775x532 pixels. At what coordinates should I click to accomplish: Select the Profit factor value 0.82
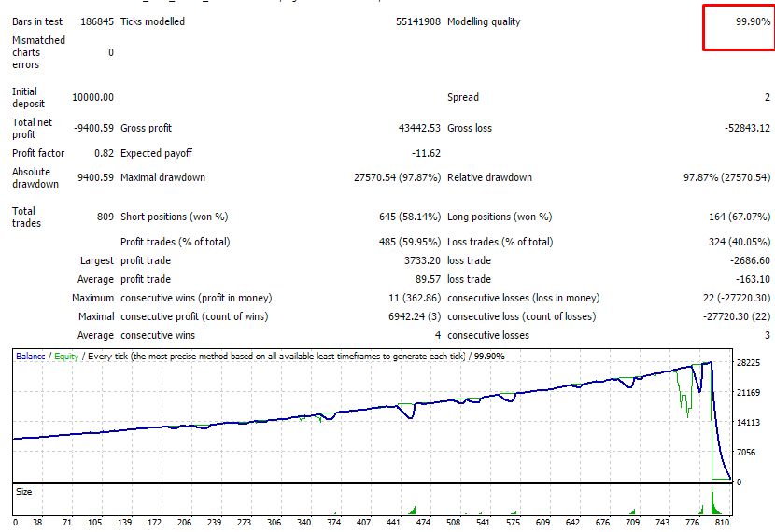click(x=104, y=153)
